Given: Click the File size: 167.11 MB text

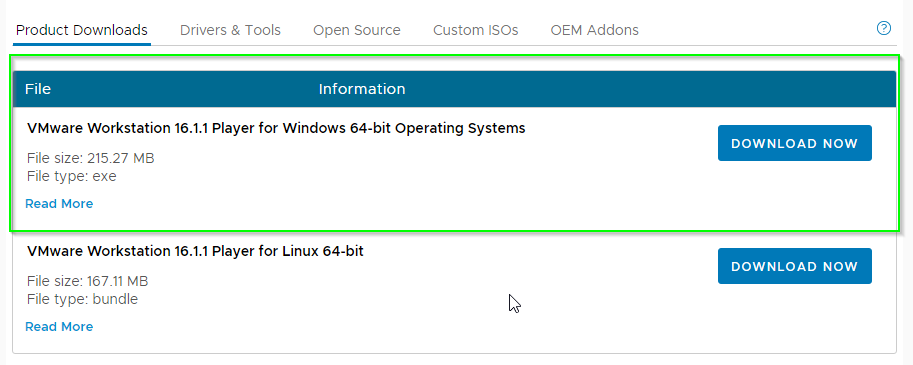Looking at the screenshot, I should coord(87,282).
